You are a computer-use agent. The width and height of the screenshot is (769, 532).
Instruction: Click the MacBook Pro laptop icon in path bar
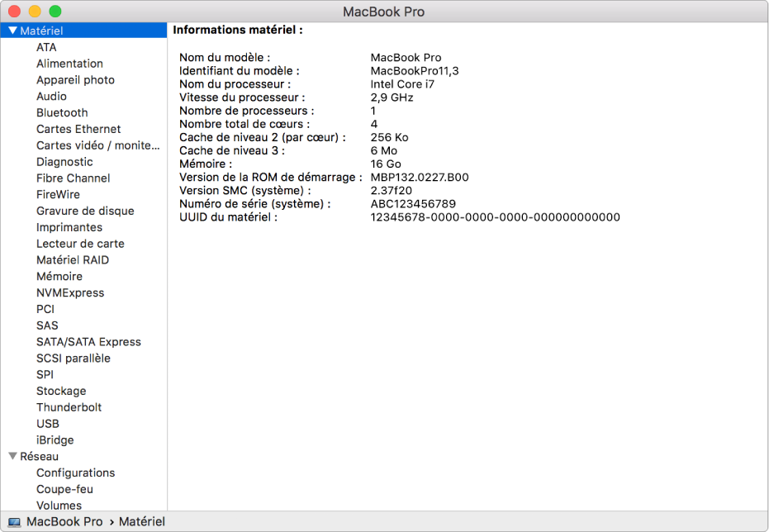pos(14,522)
